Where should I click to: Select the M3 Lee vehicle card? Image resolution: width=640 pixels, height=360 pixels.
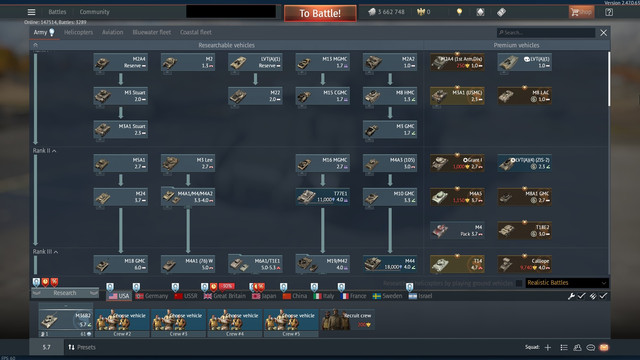click(188, 163)
